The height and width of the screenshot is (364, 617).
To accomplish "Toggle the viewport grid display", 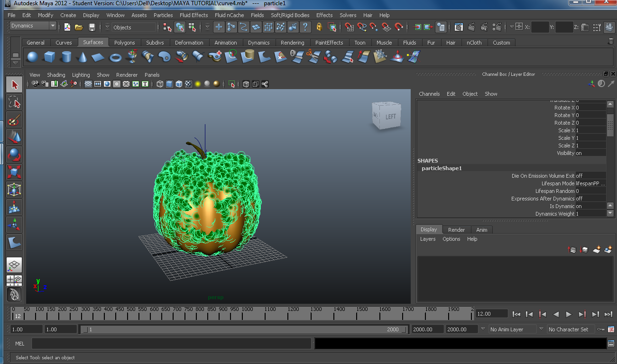I will [88, 84].
